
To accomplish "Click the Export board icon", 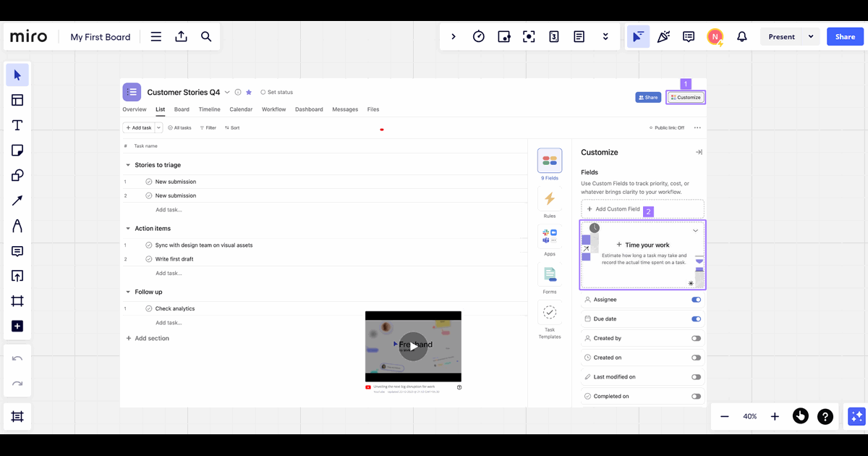I will pyautogui.click(x=181, y=37).
